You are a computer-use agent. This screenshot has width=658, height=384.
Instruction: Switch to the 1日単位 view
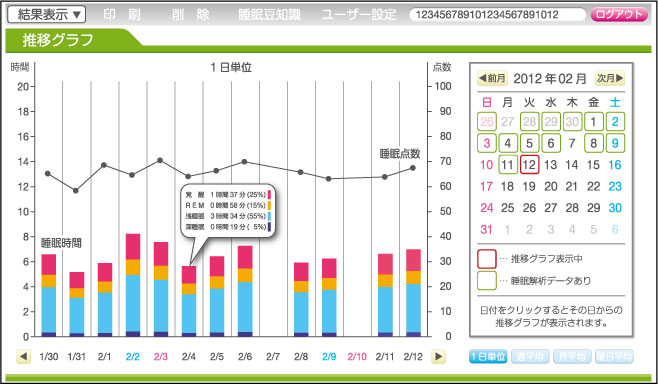point(488,357)
